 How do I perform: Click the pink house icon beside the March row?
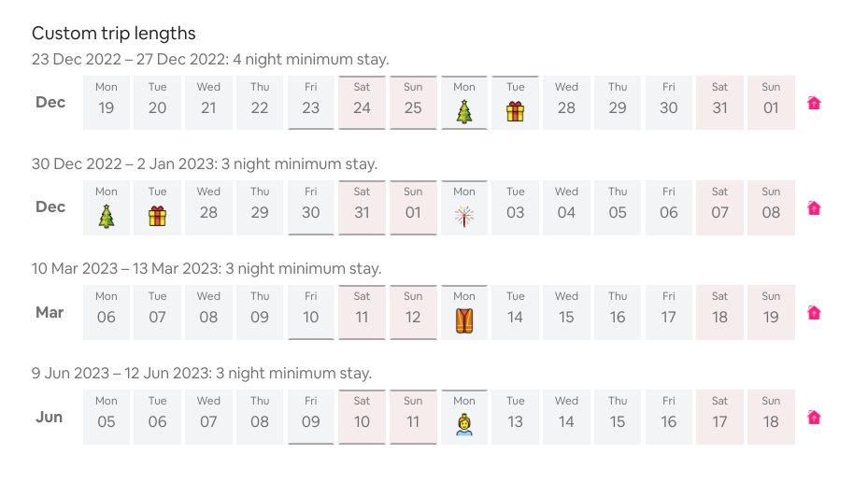(814, 313)
